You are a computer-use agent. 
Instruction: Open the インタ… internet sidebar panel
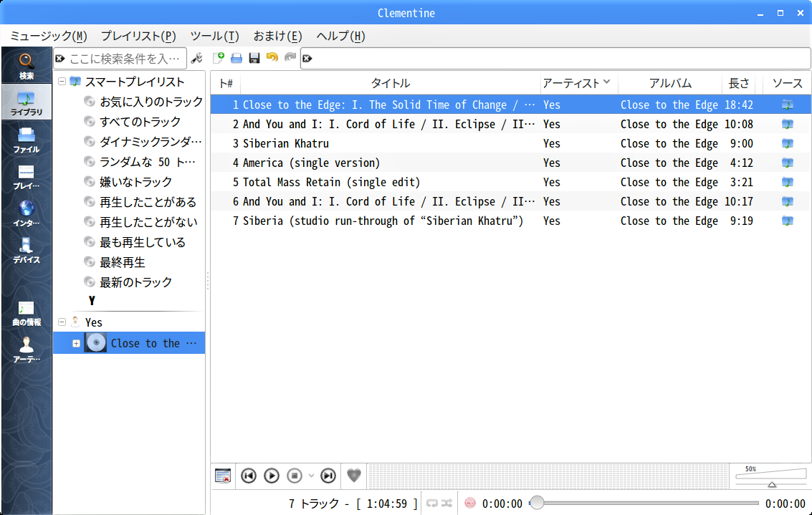pyautogui.click(x=27, y=213)
